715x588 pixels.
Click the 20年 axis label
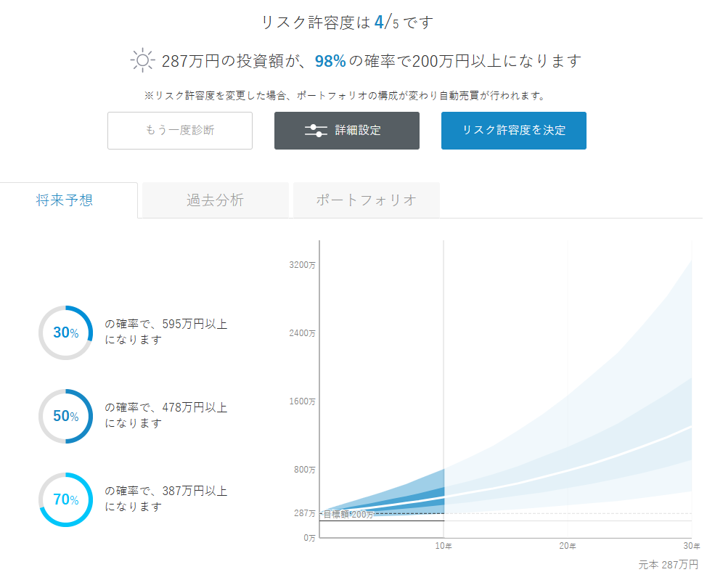pos(567,546)
